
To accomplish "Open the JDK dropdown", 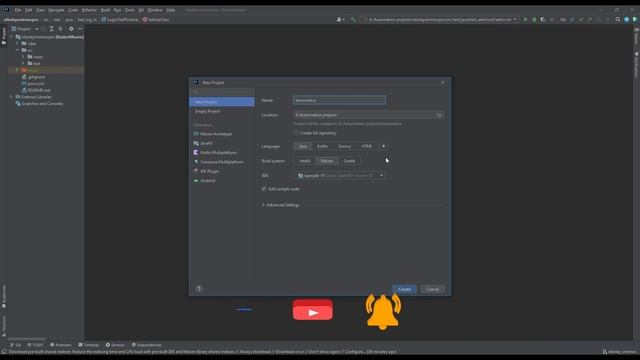I will (340, 176).
